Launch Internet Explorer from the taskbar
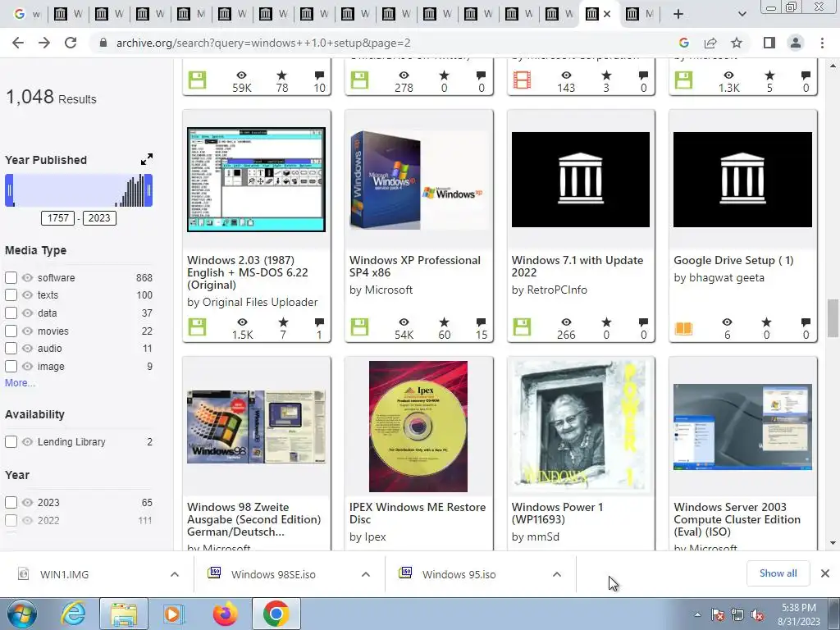The height and width of the screenshot is (630, 840). 73,614
